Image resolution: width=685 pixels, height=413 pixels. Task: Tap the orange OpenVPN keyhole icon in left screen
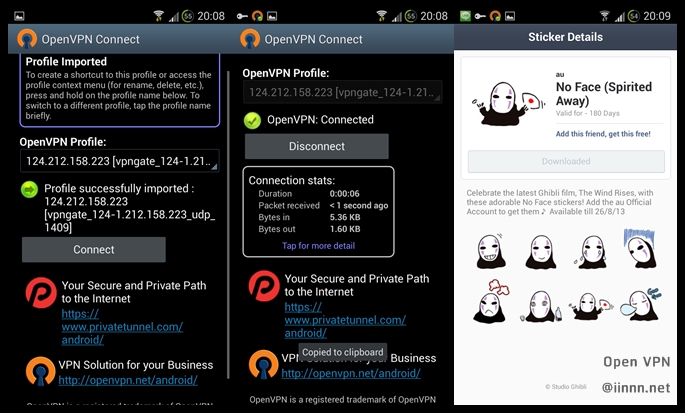pyautogui.click(x=40, y=371)
